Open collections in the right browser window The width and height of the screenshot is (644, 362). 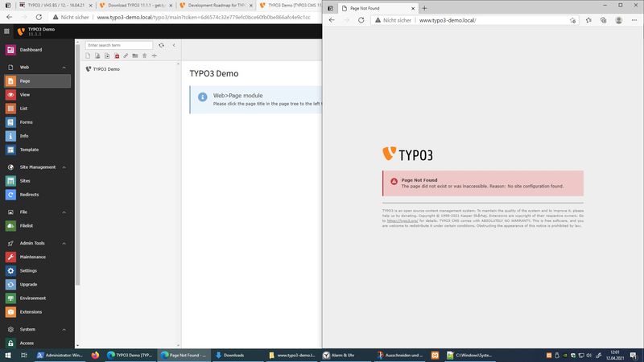[x=603, y=20]
